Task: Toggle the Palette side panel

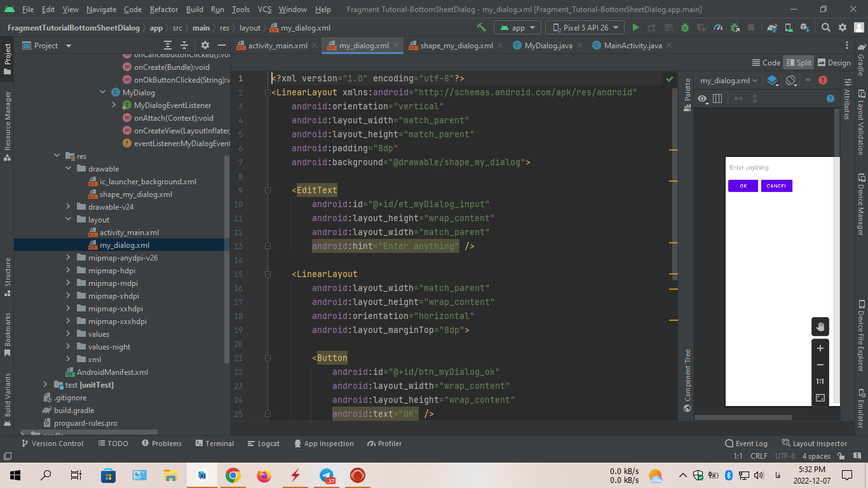Action: point(687,95)
